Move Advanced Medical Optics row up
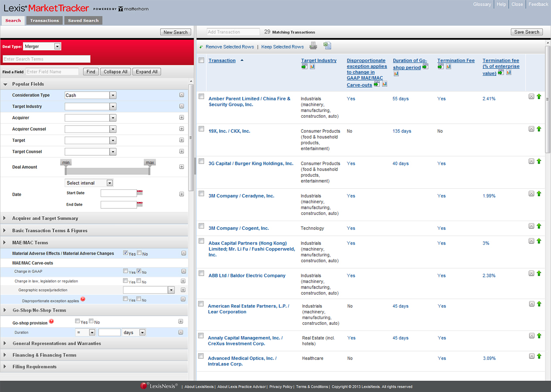Image resolution: width=551 pixels, height=392 pixels. [539, 356]
